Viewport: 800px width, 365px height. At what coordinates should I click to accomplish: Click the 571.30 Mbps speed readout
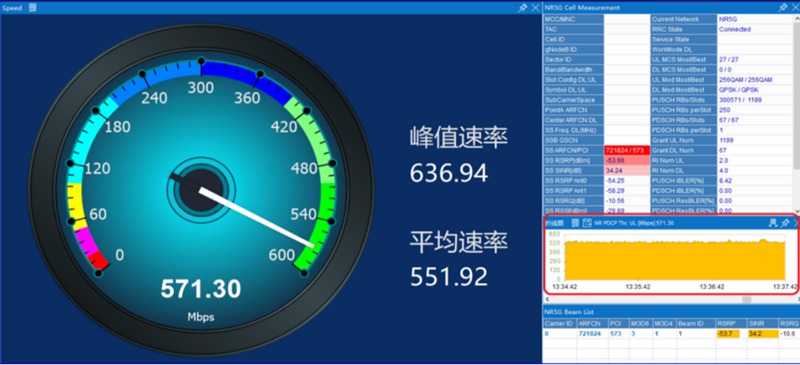[x=201, y=289]
